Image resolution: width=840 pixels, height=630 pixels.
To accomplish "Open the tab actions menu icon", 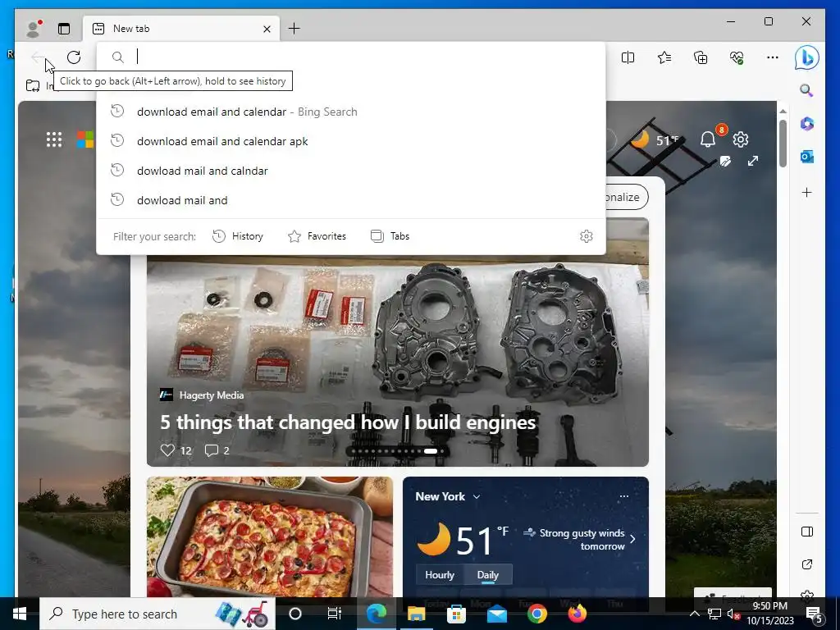I will point(64,29).
